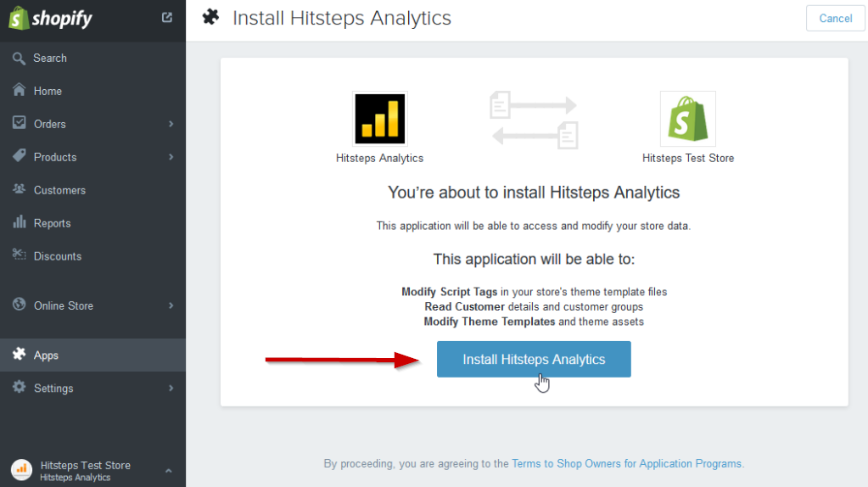The width and height of the screenshot is (868, 487).
Task: Click 'This application will be able to:' heading
Action: point(534,259)
